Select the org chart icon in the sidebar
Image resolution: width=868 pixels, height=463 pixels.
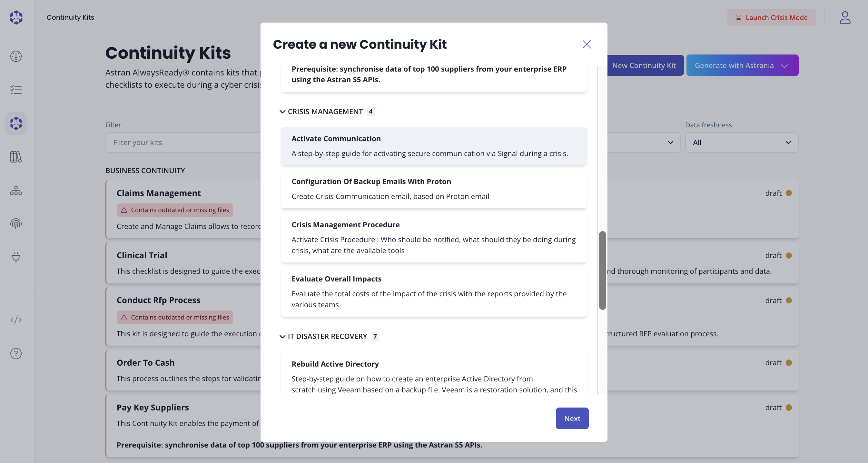(x=16, y=191)
